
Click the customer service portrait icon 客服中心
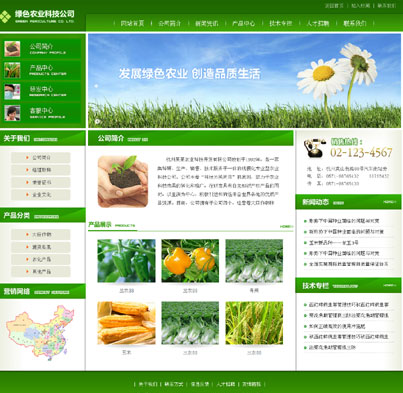pos(12,113)
